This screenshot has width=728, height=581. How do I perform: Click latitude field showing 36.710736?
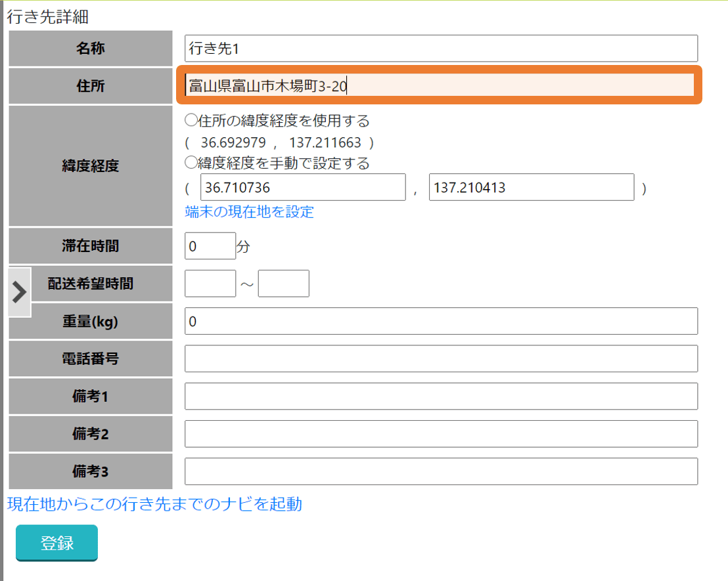point(302,188)
